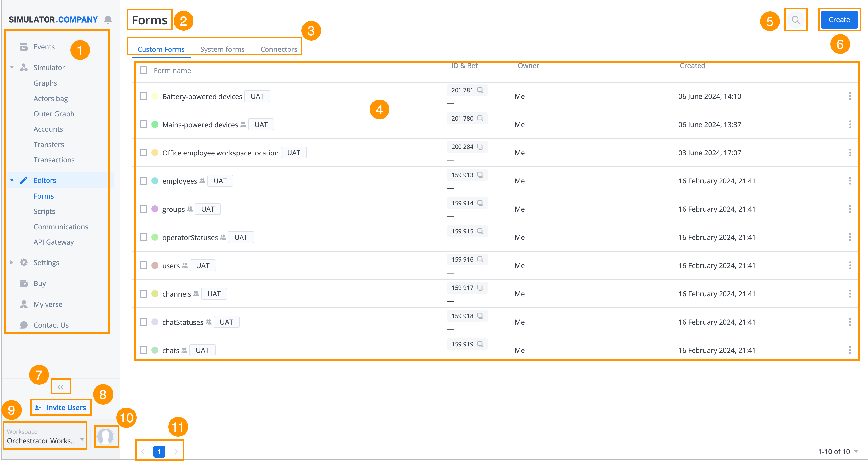Open the Buy sidebar item
Viewport: 868px width, 461px height.
point(39,283)
